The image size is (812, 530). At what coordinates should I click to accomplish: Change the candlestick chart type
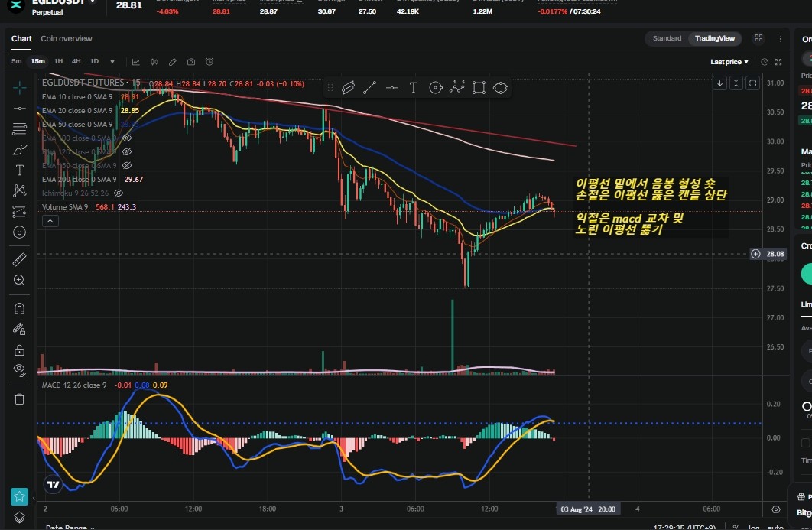pyautogui.click(x=154, y=62)
